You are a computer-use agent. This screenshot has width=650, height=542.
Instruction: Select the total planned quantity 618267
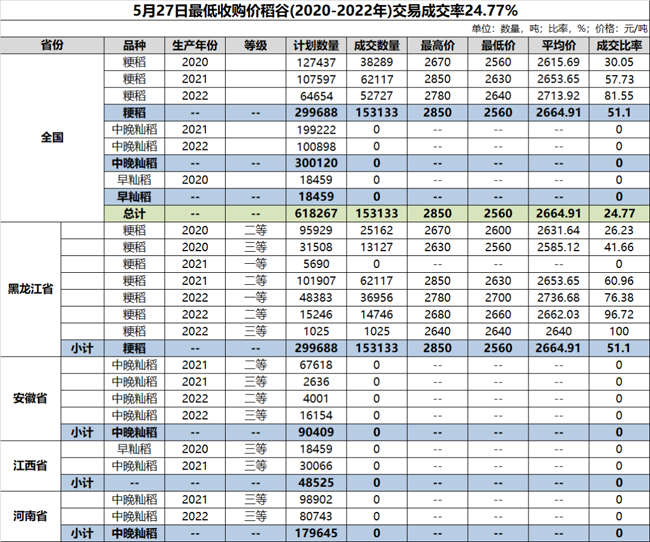click(x=319, y=213)
